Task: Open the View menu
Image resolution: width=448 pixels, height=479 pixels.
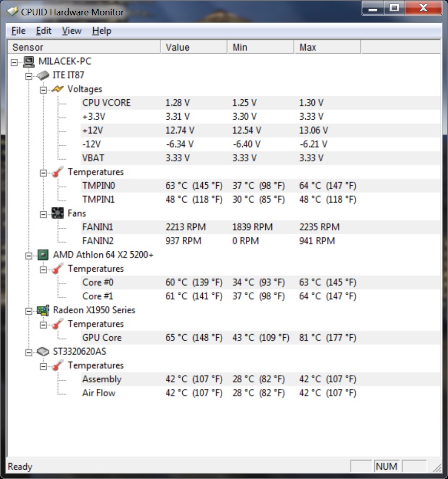Action: tap(72, 31)
